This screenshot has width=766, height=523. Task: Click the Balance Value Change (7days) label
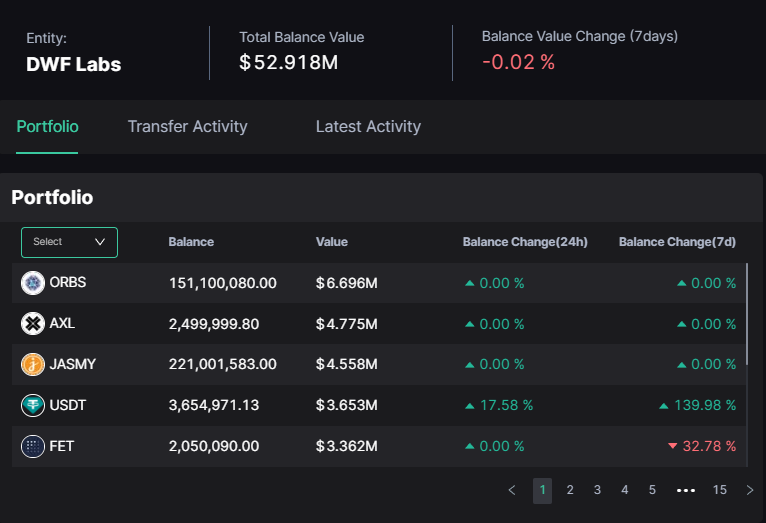[580, 37]
